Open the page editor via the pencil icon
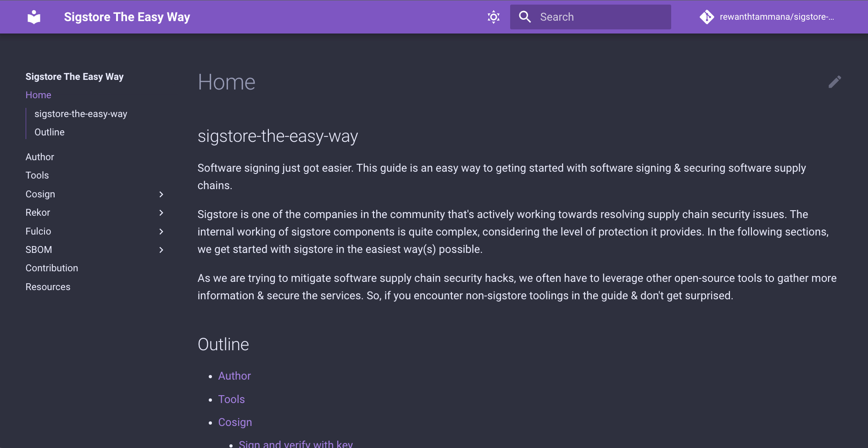Screen dimensions: 868x448 click(x=835, y=82)
